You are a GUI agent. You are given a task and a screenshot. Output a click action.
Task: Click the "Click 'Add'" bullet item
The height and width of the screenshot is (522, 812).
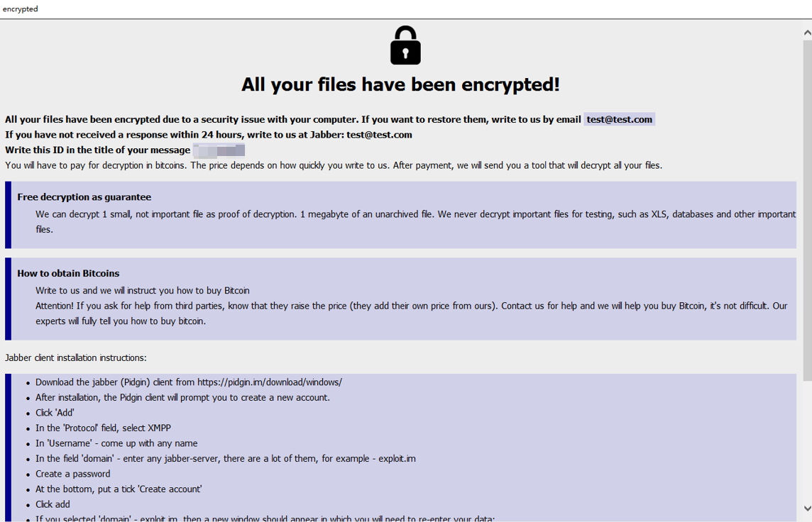tap(55, 413)
